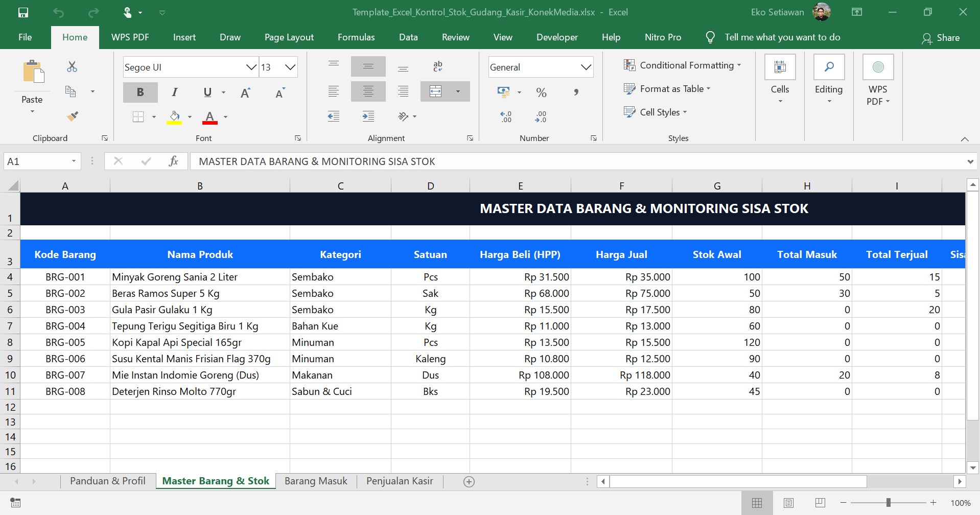Toggle Italic formatting

[175, 92]
